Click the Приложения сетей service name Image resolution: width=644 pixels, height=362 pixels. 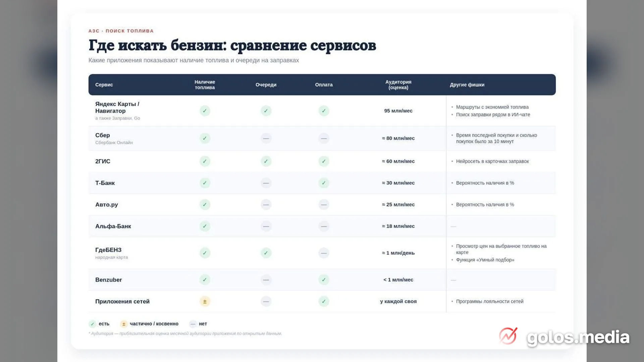point(122,301)
